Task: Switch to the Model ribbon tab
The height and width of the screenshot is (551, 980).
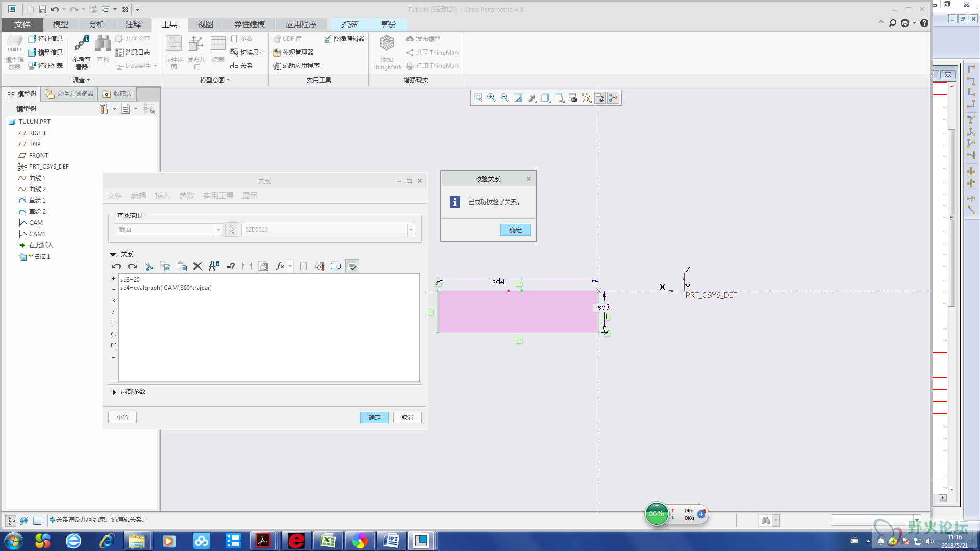Action: [x=61, y=24]
